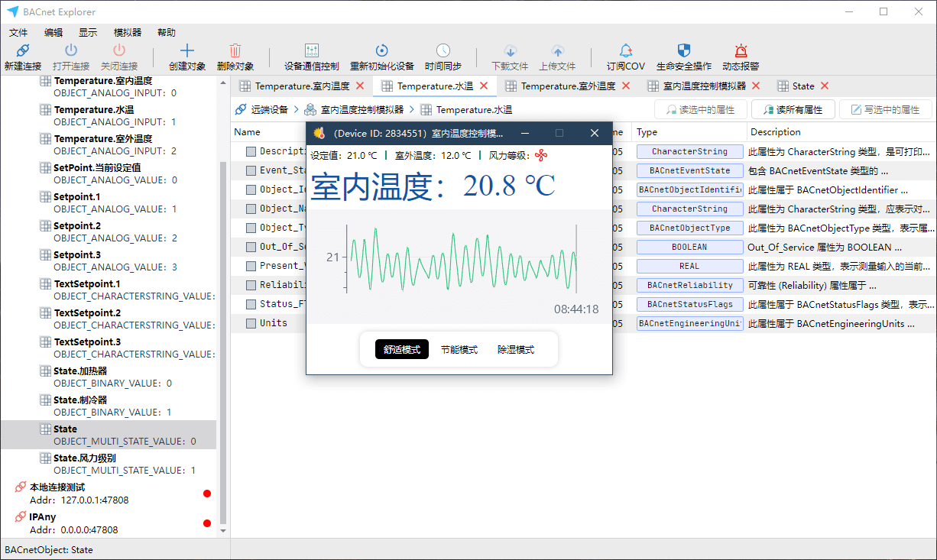Click 远端设备 in the breadcrumb path

pyautogui.click(x=269, y=110)
